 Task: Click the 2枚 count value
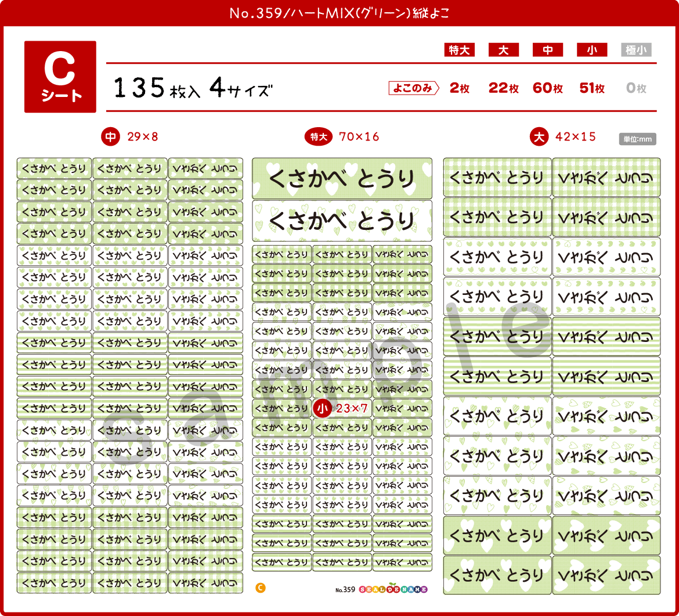tap(460, 88)
